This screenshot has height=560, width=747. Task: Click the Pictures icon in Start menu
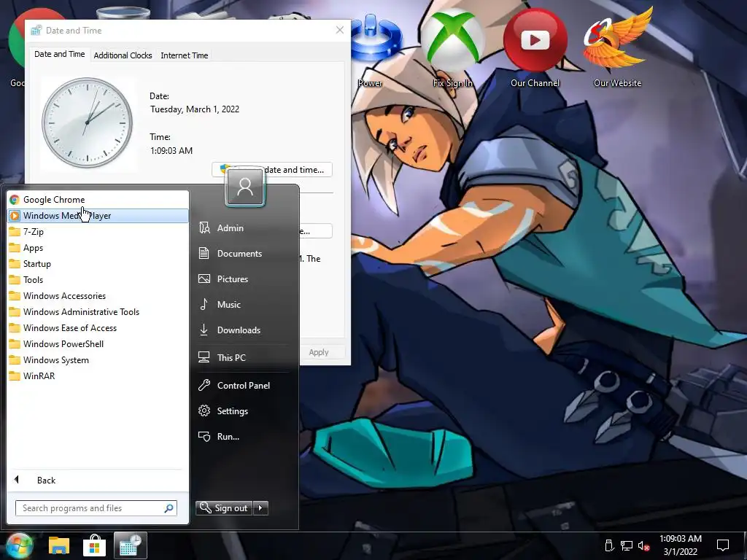coord(204,279)
